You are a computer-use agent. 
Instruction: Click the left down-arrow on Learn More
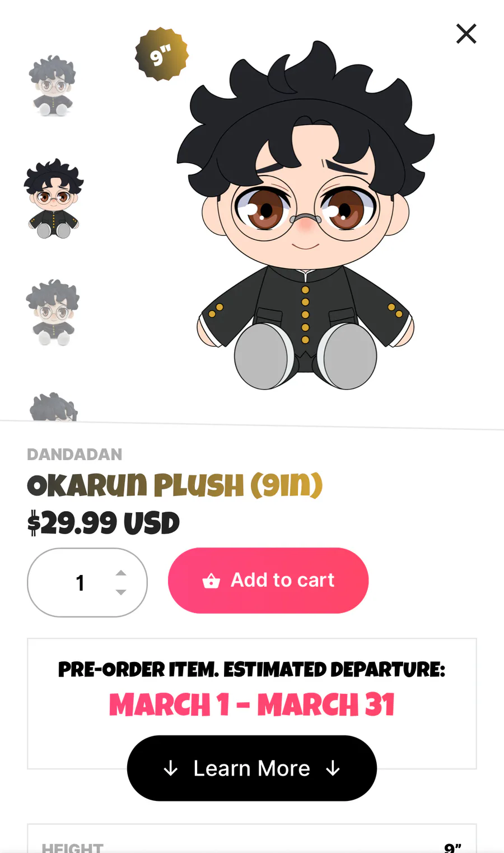pos(171,768)
